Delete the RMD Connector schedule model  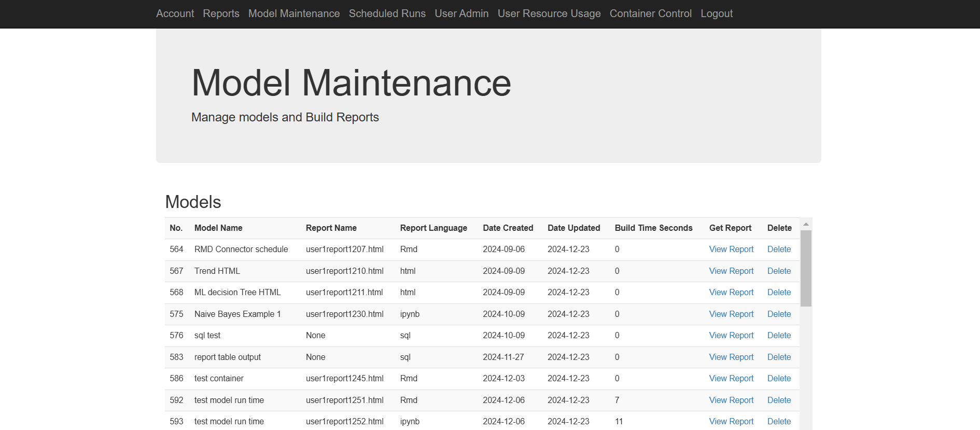(778, 249)
